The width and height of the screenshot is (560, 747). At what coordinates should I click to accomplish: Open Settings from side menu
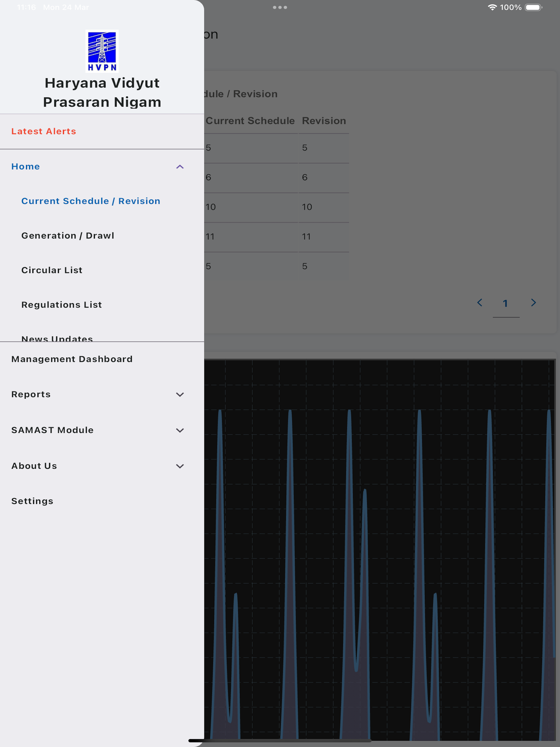click(32, 501)
